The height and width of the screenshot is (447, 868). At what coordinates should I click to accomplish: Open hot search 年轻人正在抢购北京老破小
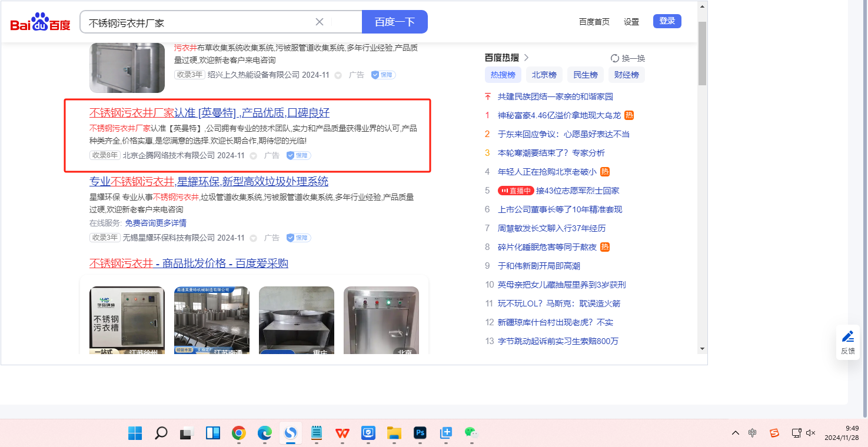547,172
